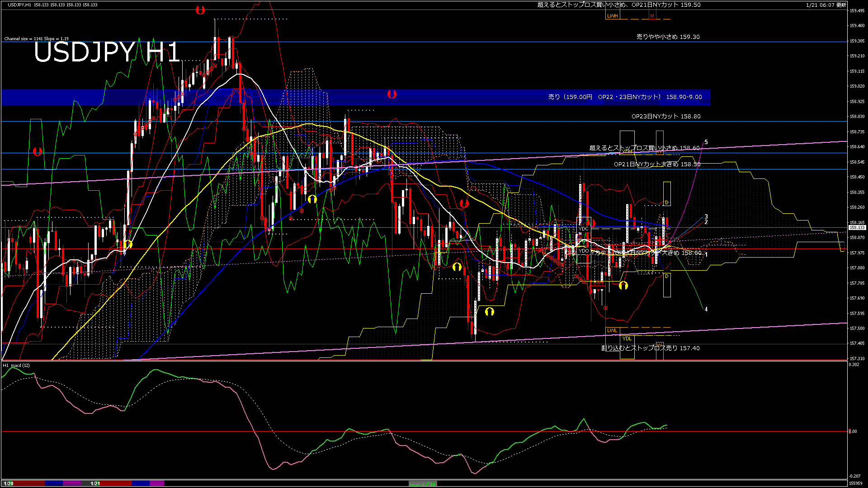
Task: Select the OP23日NYカット 158.80 label
Action: pyautogui.click(x=666, y=117)
